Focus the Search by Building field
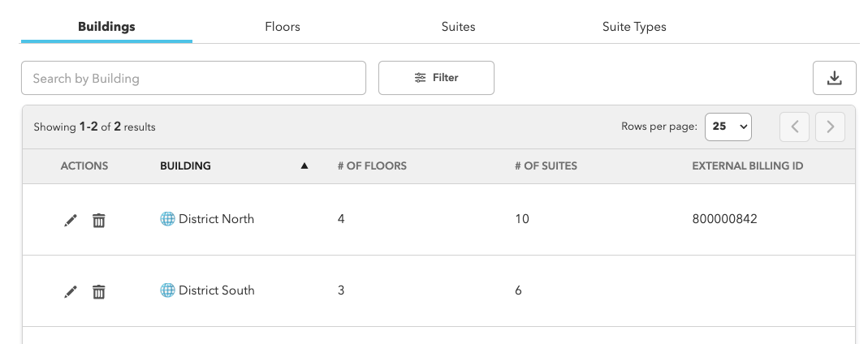868x344 pixels. (194, 78)
